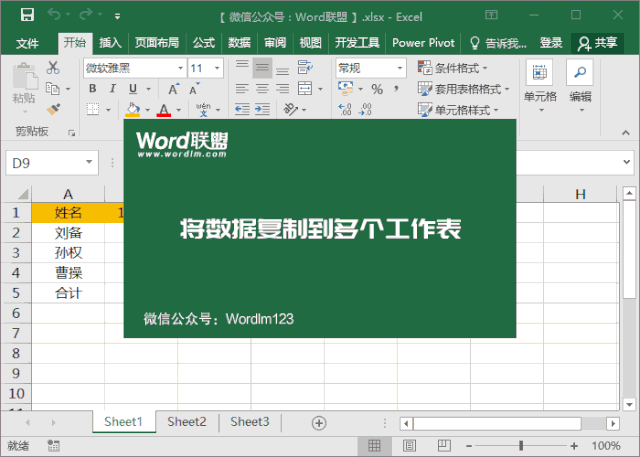Increase decimal places icon
Image resolution: width=640 pixels, height=457 pixels.
[x=345, y=109]
